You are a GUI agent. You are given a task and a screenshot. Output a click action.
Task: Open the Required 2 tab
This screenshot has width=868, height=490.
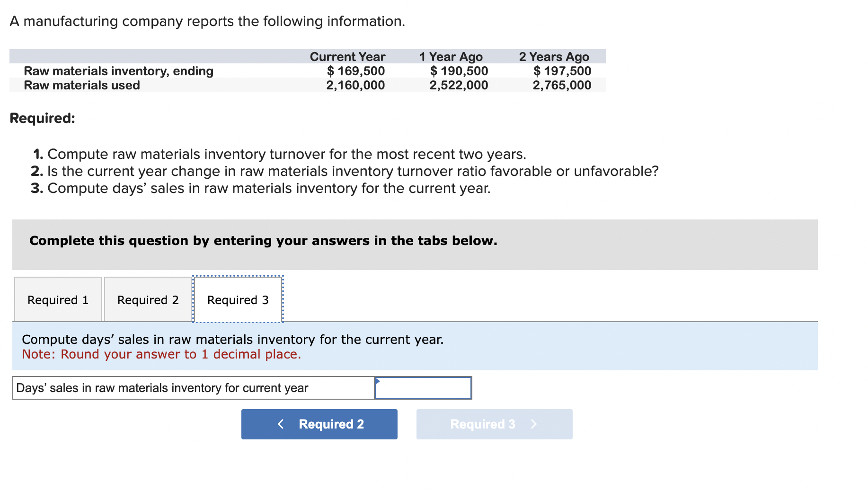coord(148,300)
